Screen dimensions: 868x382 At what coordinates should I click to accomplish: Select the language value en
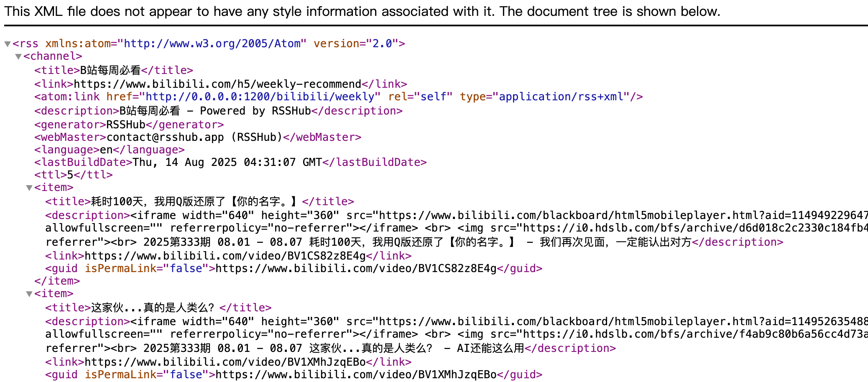[x=106, y=150]
